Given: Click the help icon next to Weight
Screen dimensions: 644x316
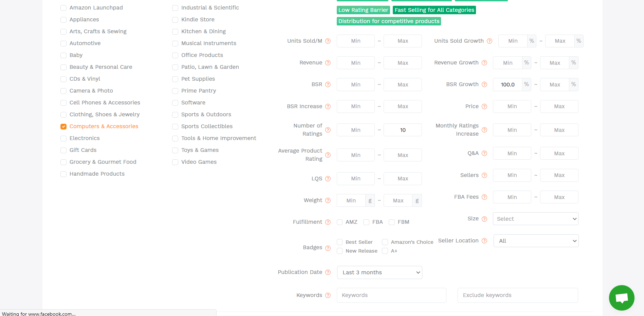Looking at the screenshot, I should (x=328, y=200).
